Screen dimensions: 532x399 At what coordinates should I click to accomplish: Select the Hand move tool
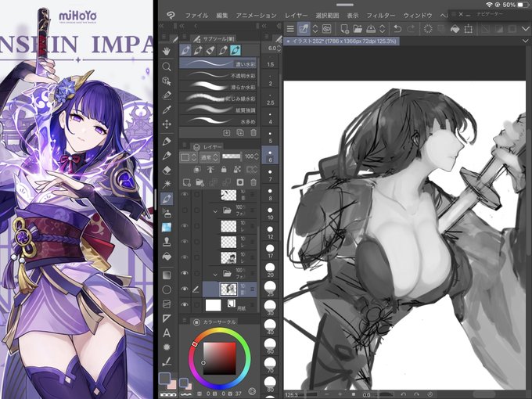pyautogui.click(x=166, y=51)
